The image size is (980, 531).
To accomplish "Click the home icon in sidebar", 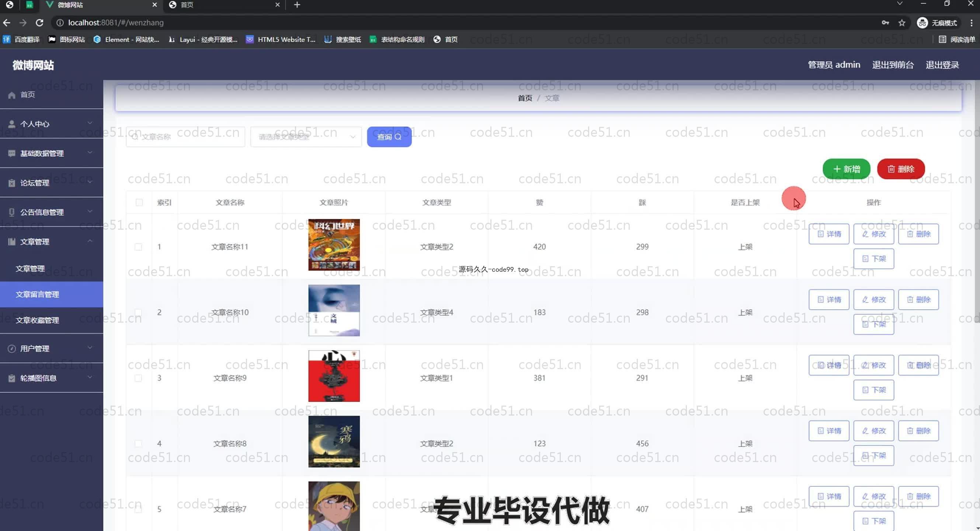I will [x=12, y=95].
